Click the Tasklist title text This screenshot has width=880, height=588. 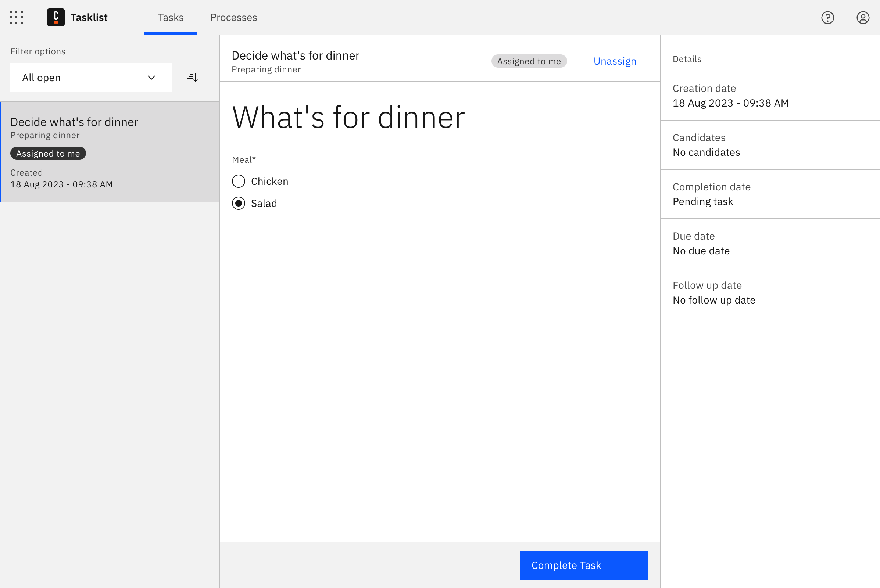89,17
